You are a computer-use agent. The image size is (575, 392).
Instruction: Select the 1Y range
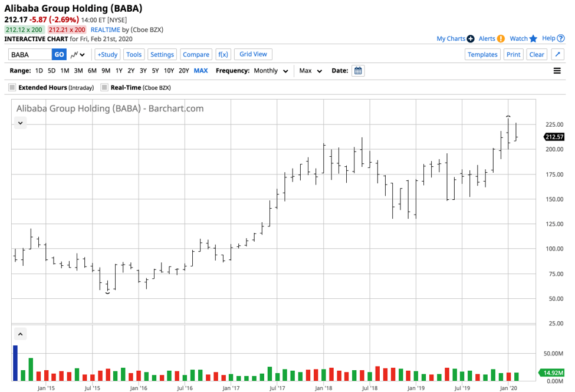(119, 71)
